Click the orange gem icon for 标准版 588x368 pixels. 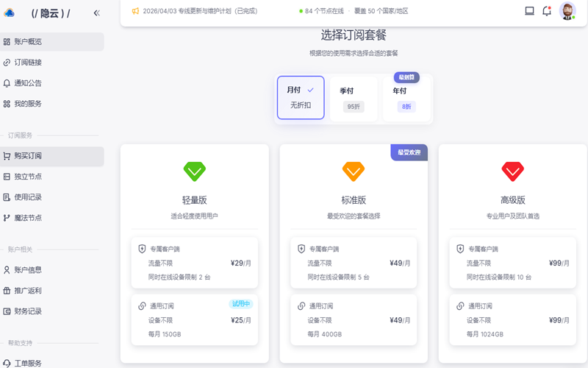pos(354,171)
